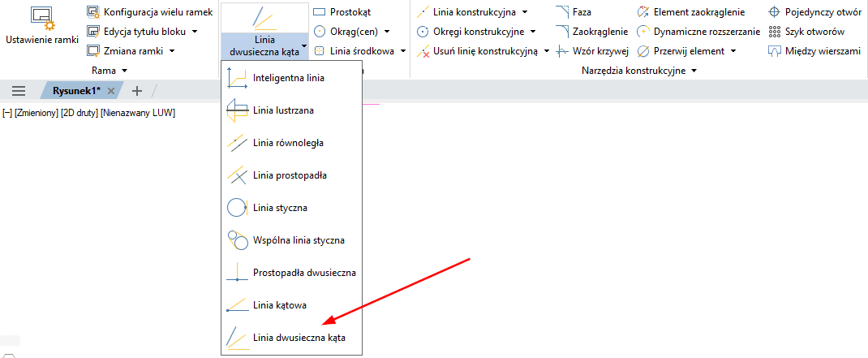
Task: Click the [Zmieniony] view control
Action: point(37,113)
